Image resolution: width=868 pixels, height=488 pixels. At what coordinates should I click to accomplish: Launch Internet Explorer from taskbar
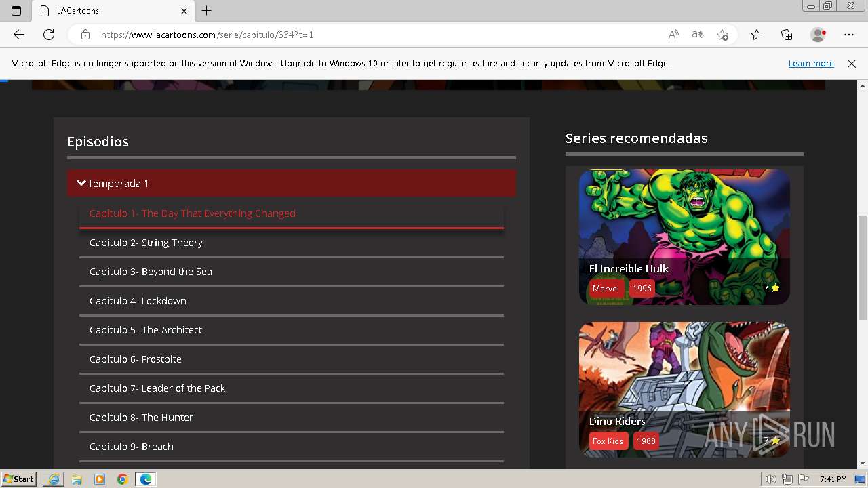[54, 479]
